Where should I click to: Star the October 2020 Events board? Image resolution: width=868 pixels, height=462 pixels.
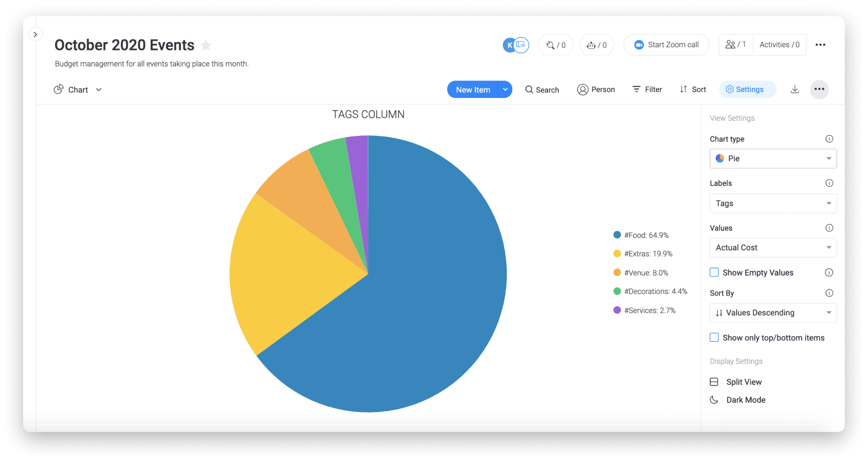[x=206, y=45]
